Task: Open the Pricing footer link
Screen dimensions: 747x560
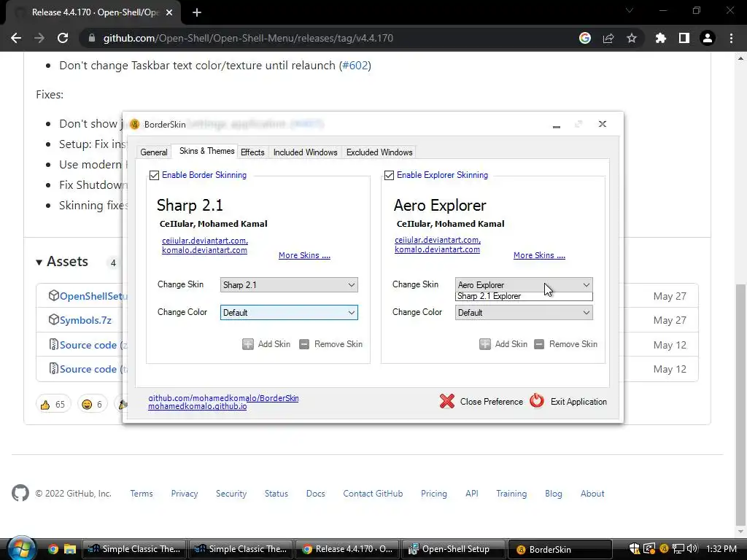Action: click(433, 494)
